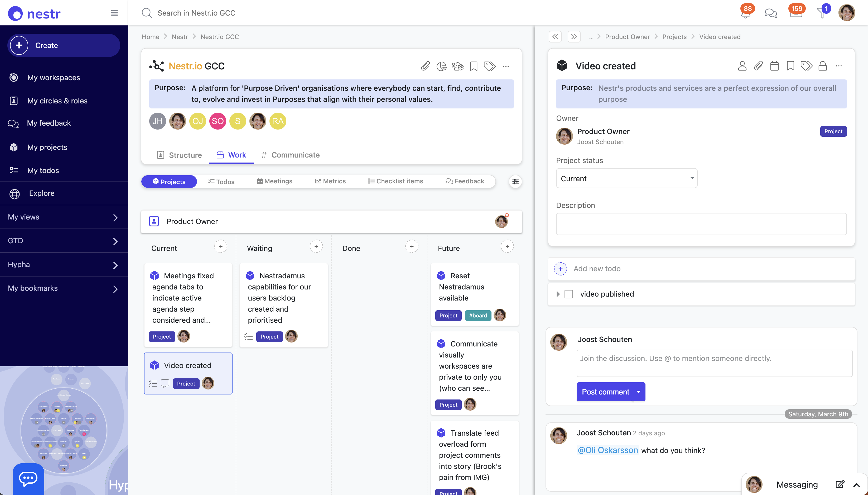
Task: Assign a user on Video created
Action: click(742, 66)
